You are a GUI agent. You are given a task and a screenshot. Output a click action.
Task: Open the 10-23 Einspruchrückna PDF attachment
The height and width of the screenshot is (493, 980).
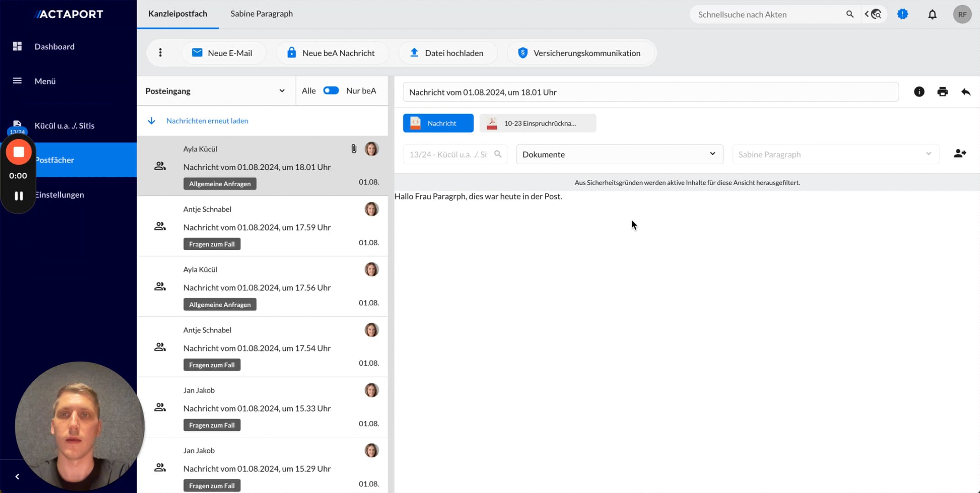pyautogui.click(x=537, y=123)
